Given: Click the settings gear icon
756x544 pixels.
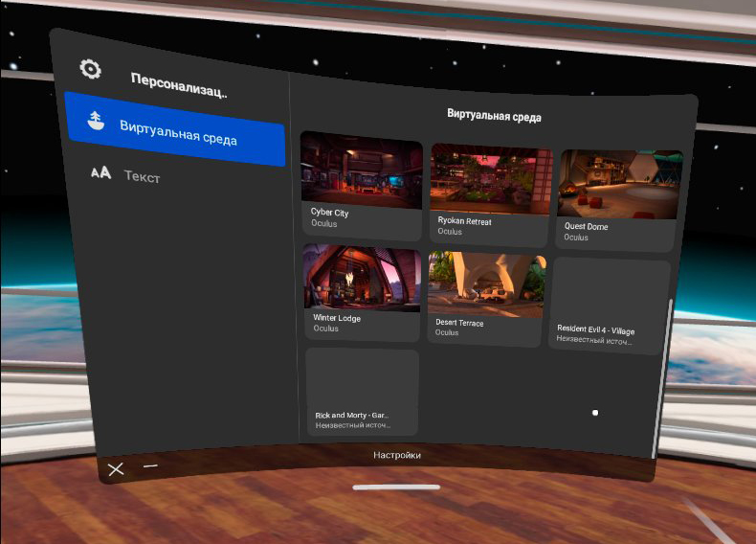Looking at the screenshot, I should click(x=90, y=69).
